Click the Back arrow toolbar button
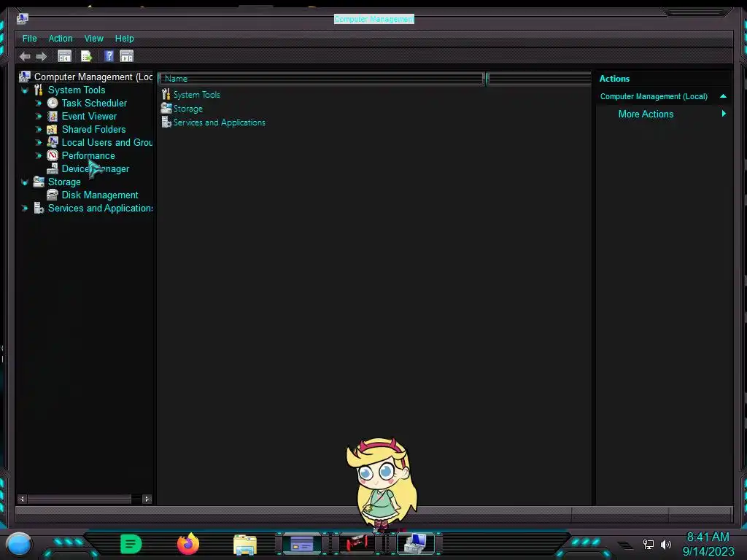 [25, 57]
